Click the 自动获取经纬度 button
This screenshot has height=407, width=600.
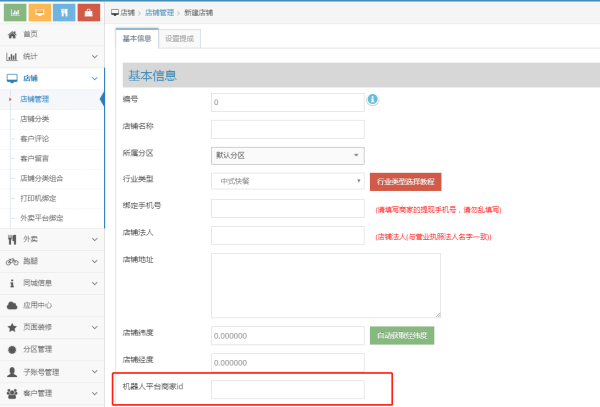[x=401, y=335]
